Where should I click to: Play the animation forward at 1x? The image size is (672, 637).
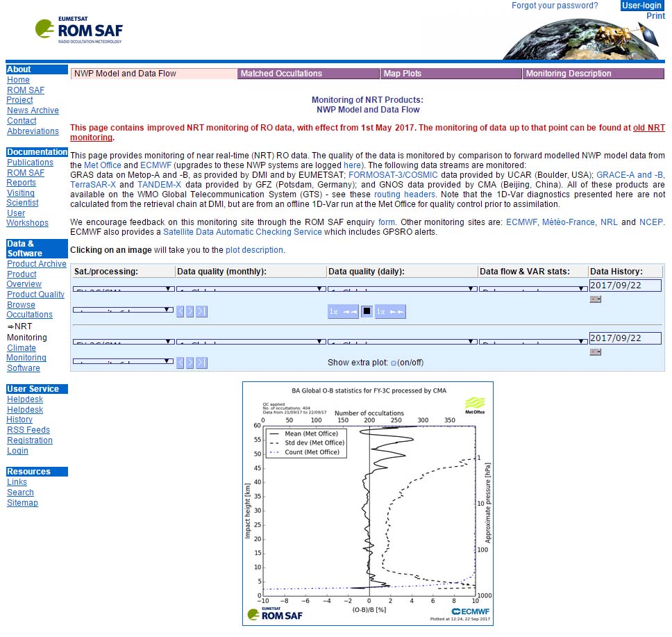pos(390,311)
